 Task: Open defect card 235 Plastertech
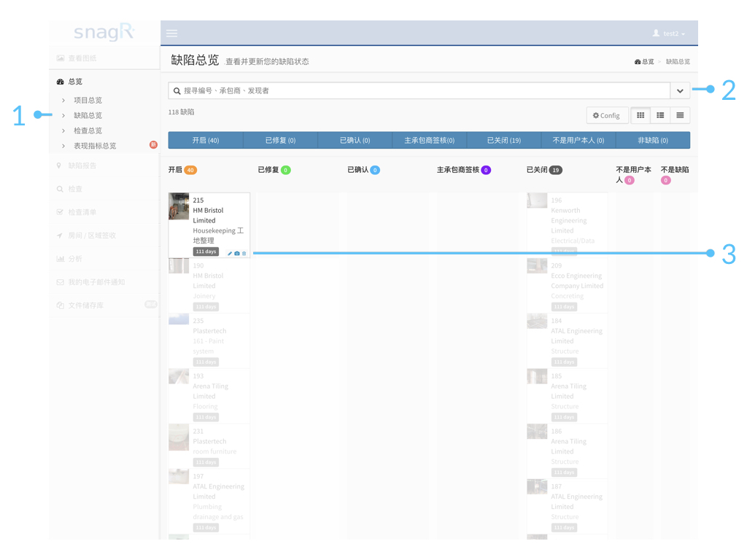click(x=209, y=341)
